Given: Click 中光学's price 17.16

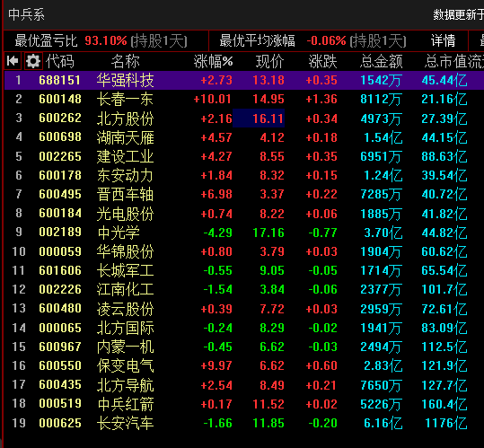Looking at the screenshot, I should click(268, 233).
